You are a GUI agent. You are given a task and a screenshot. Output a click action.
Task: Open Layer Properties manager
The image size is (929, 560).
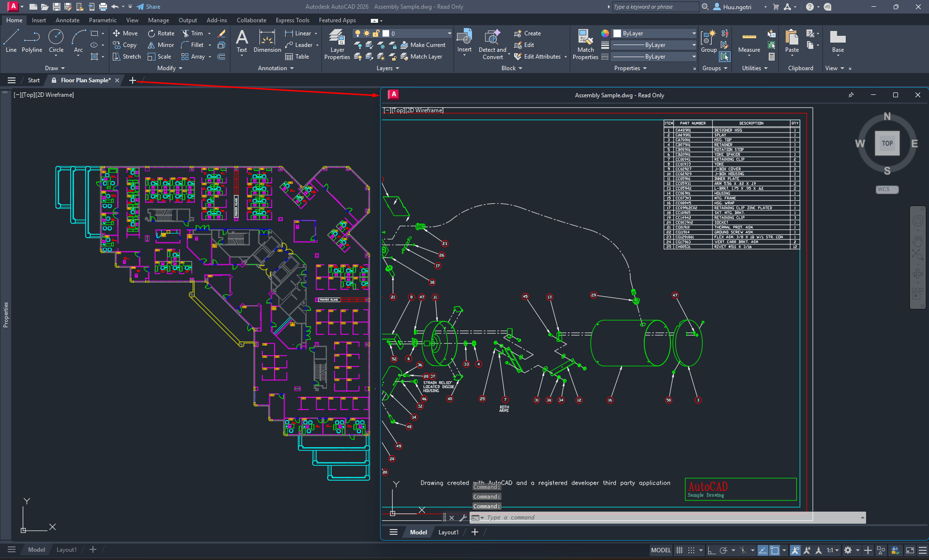tap(337, 44)
